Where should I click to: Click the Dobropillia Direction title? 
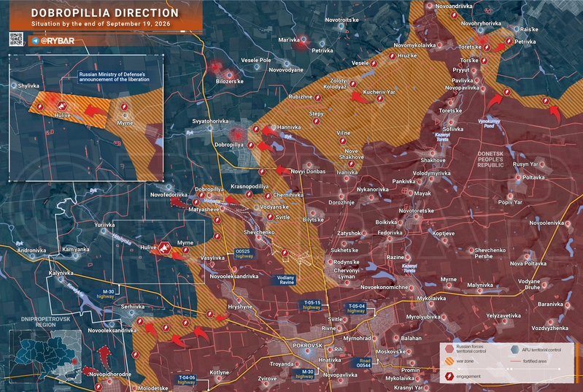coord(105,13)
